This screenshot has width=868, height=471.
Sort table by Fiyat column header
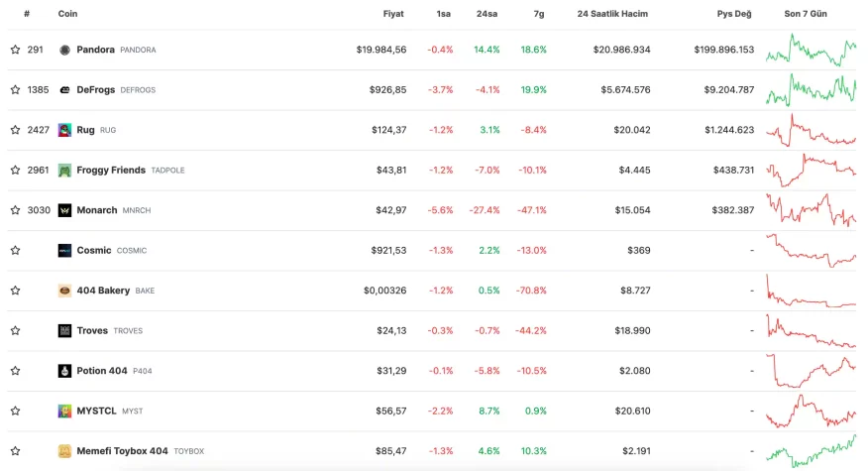(x=392, y=14)
